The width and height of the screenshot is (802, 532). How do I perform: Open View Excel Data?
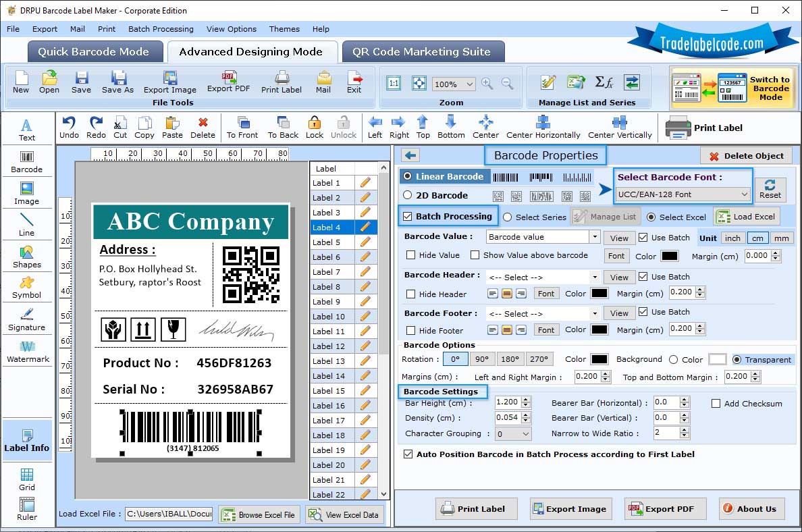tap(345, 514)
